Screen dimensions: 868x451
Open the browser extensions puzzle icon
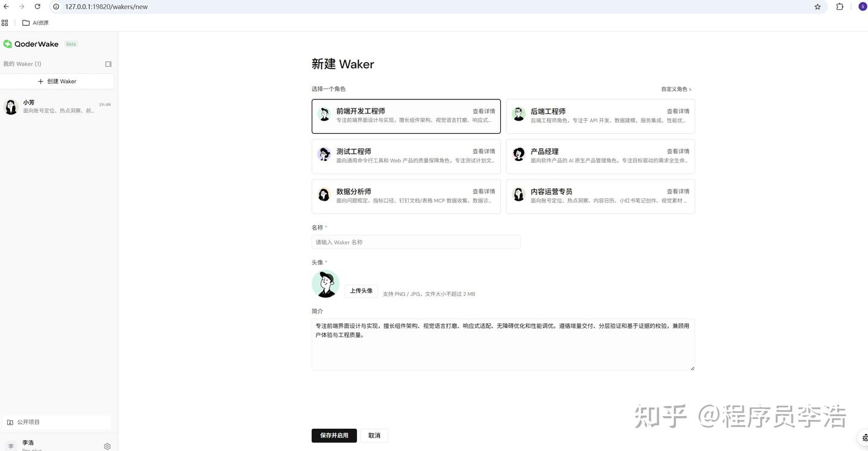tap(840, 7)
